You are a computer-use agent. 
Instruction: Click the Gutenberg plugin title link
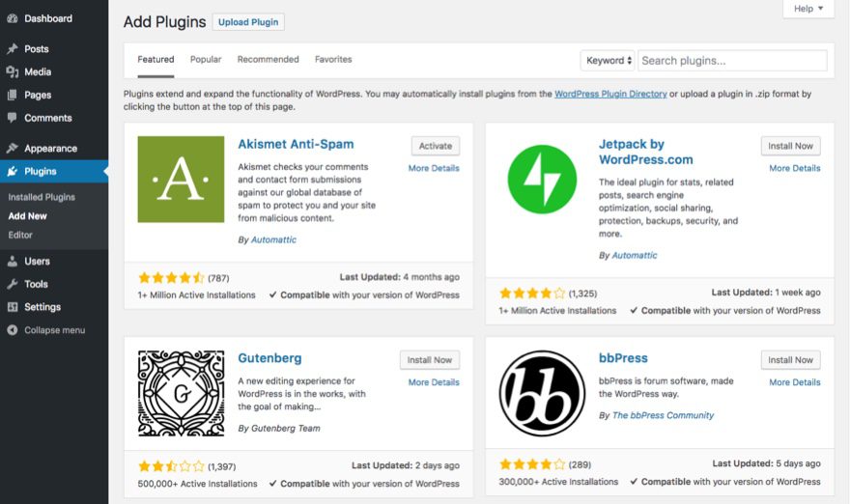tap(269, 358)
